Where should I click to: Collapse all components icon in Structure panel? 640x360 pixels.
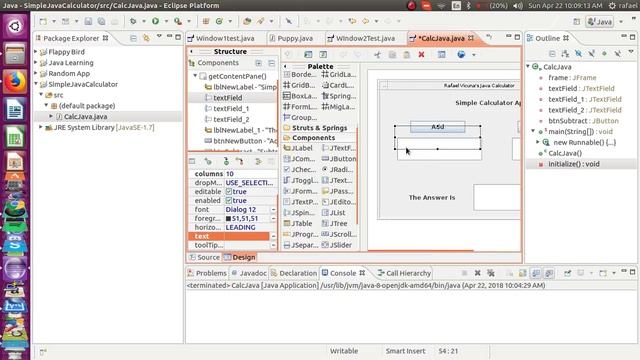click(272, 63)
